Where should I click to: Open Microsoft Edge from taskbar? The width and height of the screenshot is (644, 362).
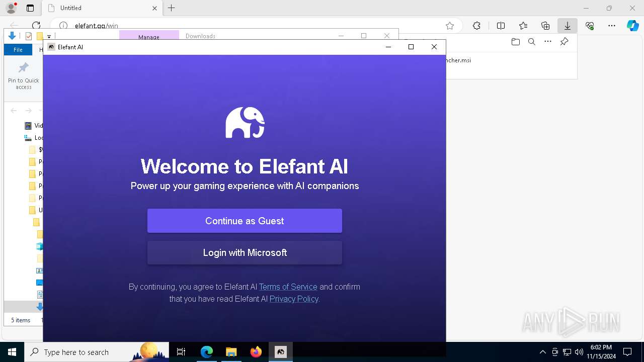pyautogui.click(x=206, y=352)
